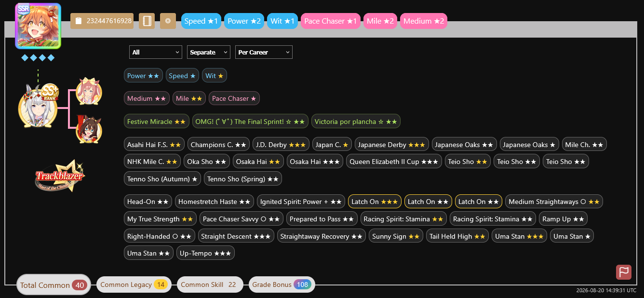
Task: Click the SSR support card portrait
Action: (x=38, y=26)
